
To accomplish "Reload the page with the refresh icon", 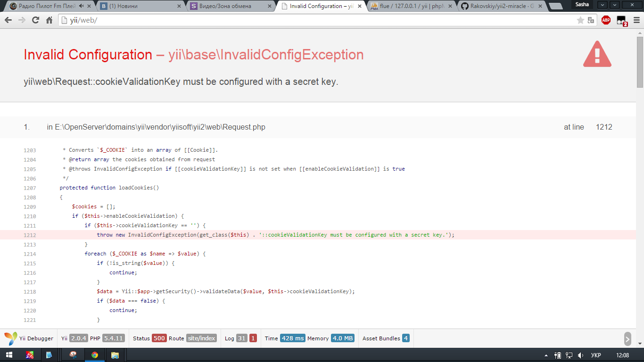I will [35, 20].
